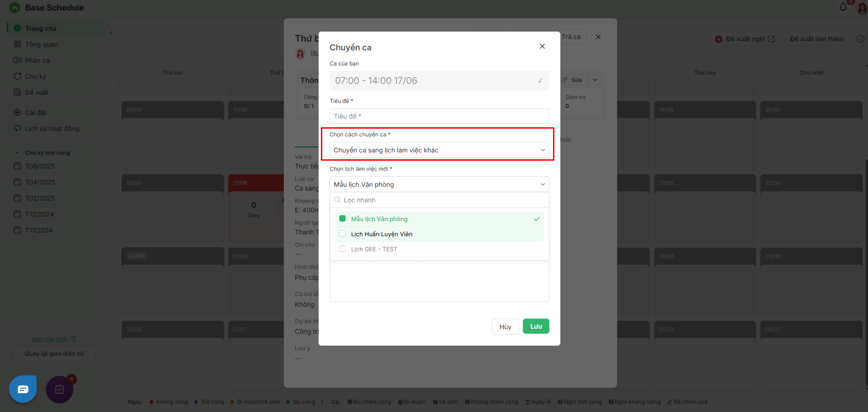
Task: Open the Ca của bạn shift selector
Action: click(439, 81)
